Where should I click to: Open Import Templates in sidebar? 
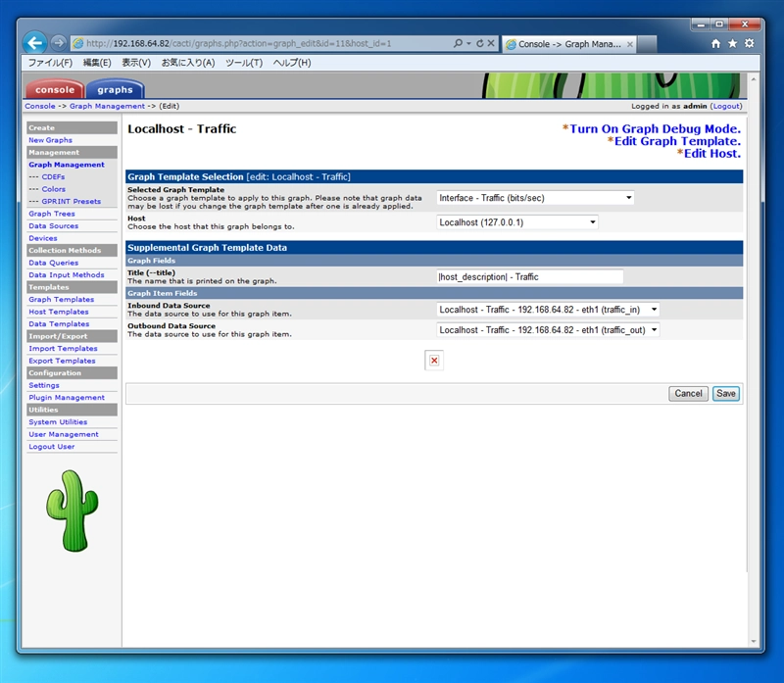63,349
